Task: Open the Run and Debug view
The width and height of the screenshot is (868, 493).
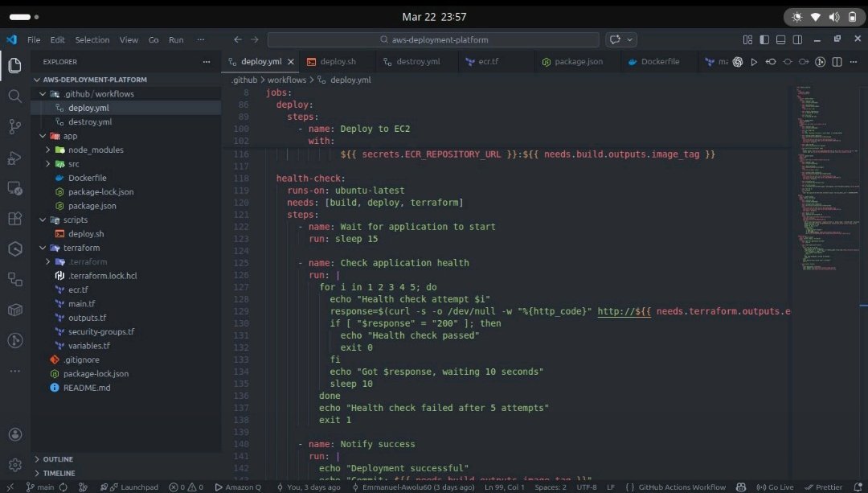Action: point(15,158)
